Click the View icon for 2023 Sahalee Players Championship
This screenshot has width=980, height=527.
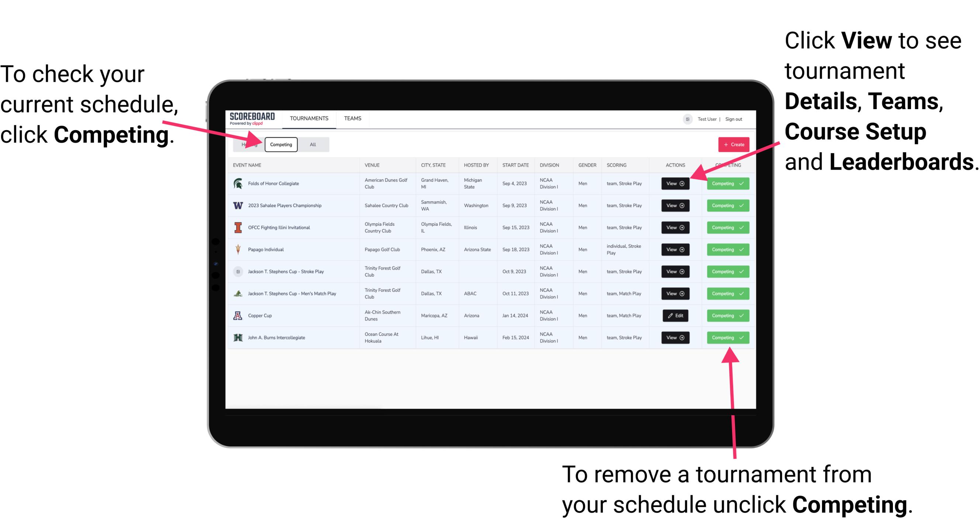pos(676,206)
